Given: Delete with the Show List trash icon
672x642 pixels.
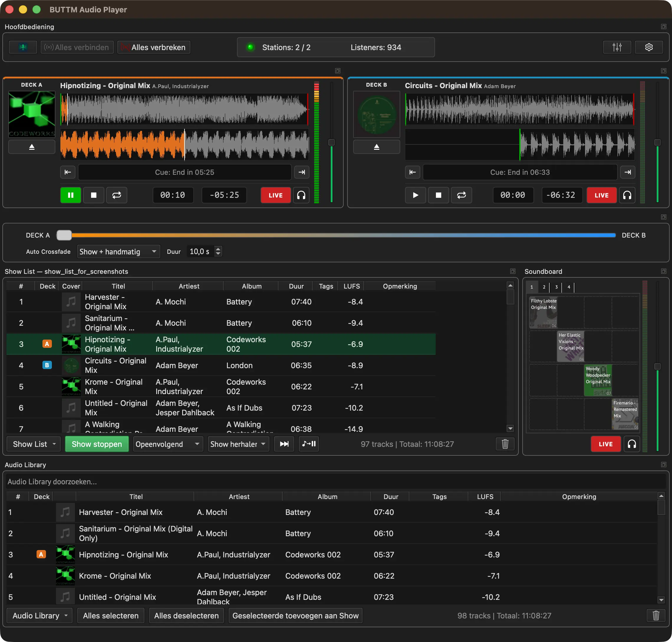Looking at the screenshot, I should click(x=505, y=444).
